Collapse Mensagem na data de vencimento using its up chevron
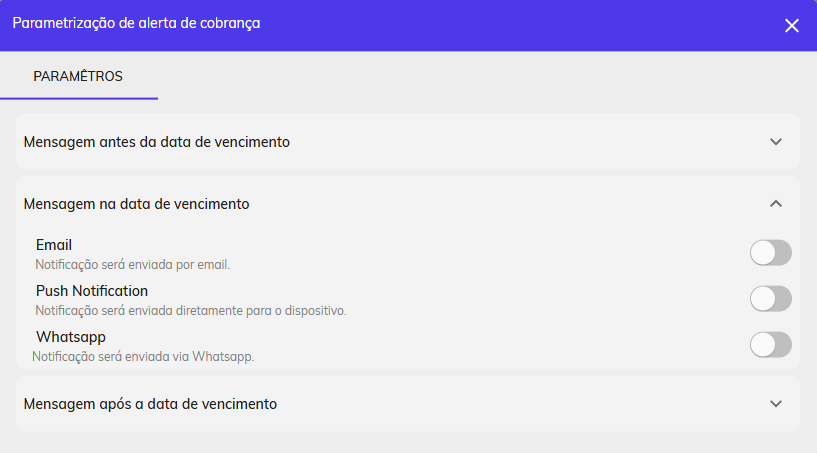The height and width of the screenshot is (453, 817). click(776, 204)
